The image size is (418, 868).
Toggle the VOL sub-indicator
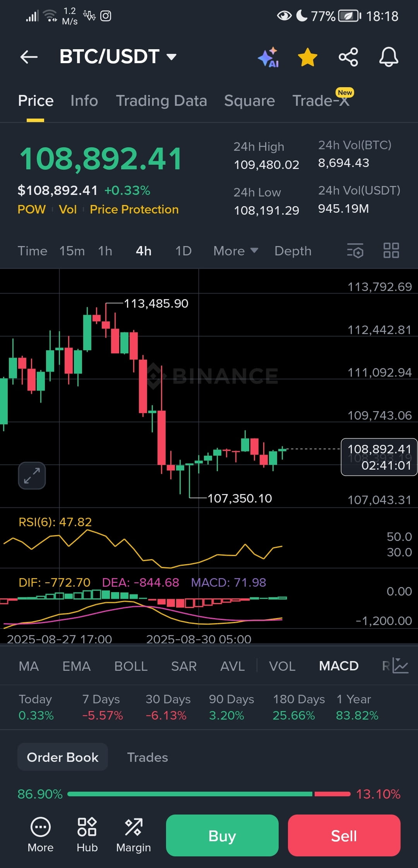(x=282, y=666)
